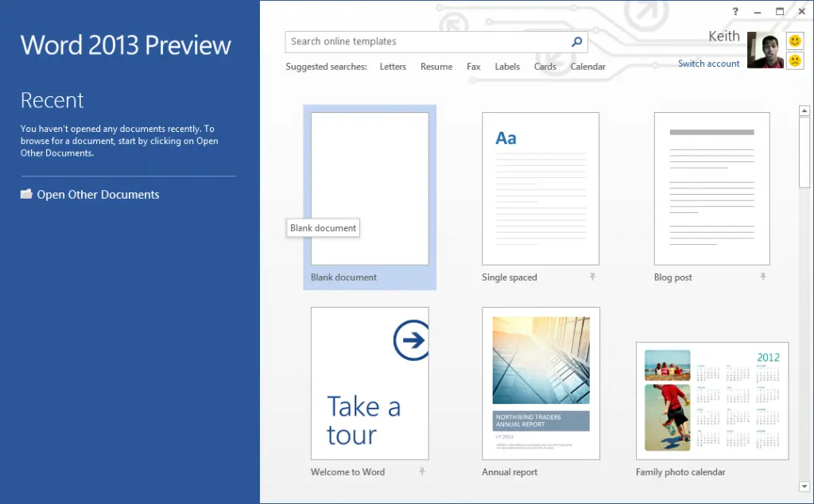Click the arrow circle on Take a tour
Image resolution: width=814 pixels, height=504 pixels.
tap(412, 340)
